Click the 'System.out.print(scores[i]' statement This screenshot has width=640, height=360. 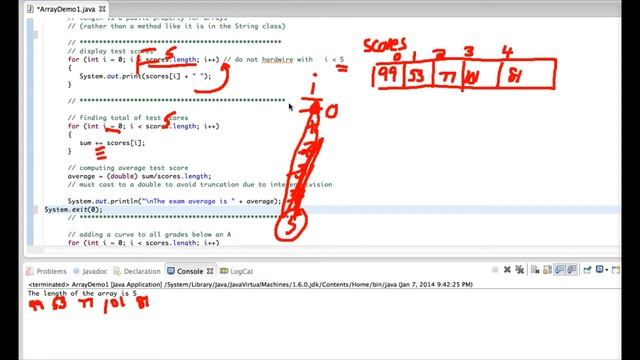pyautogui.click(x=145, y=76)
